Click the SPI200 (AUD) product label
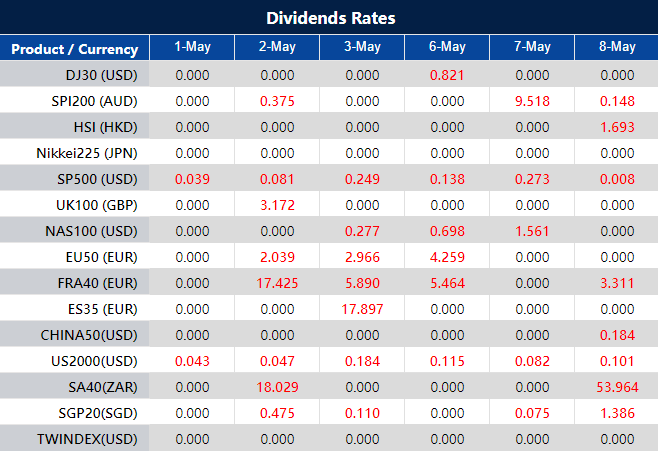658x451 pixels. click(95, 101)
